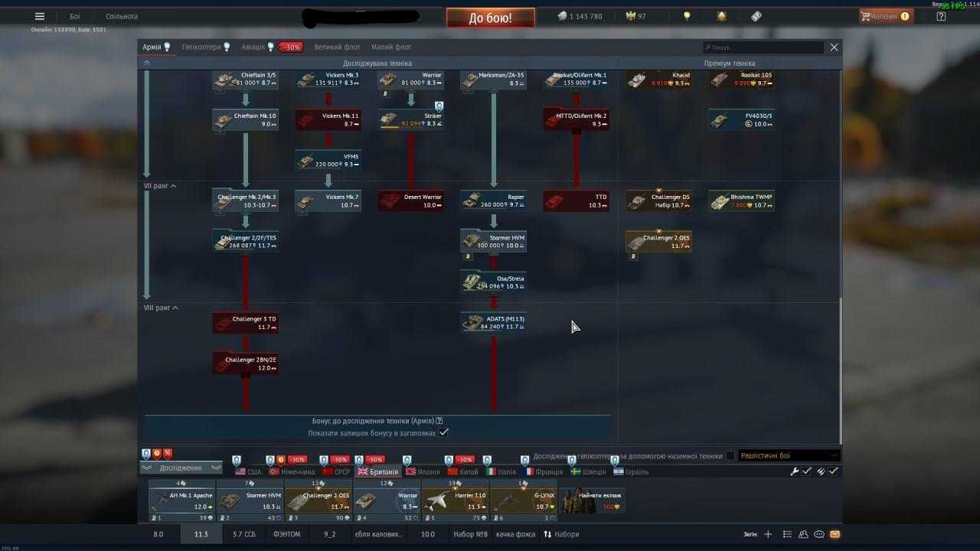Open the Набори presets list
Screen dimensions: 980x551
point(561,534)
